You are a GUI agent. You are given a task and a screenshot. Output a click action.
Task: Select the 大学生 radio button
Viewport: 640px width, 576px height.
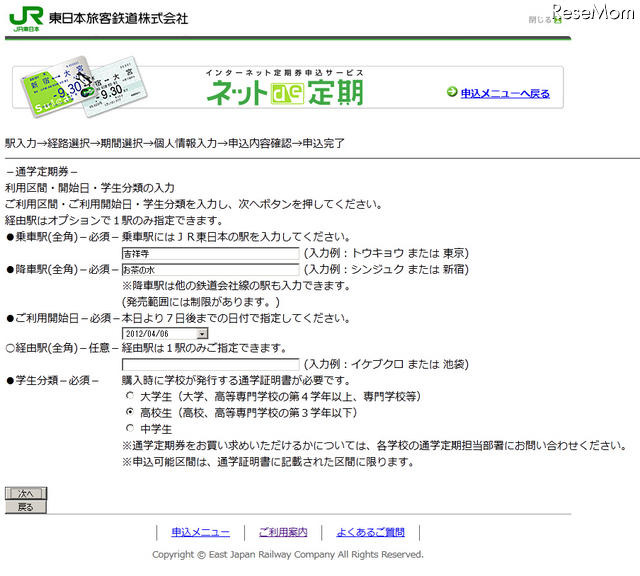coord(130,395)
